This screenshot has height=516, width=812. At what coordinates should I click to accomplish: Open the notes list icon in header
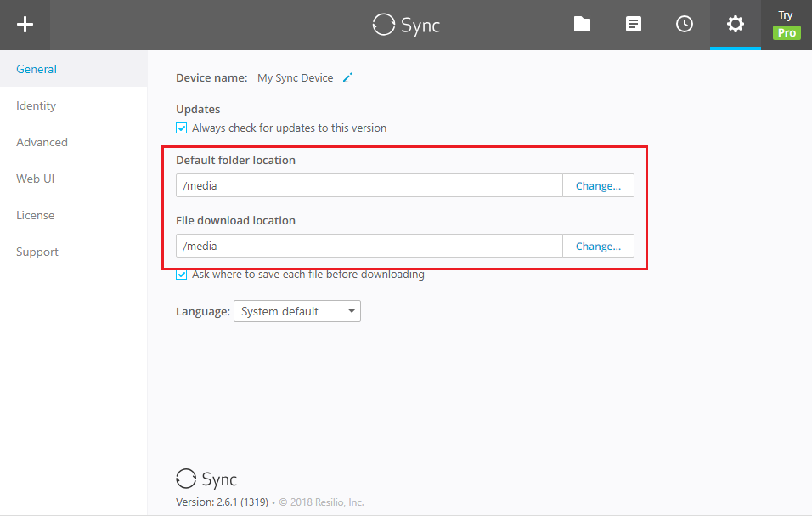[634, 25]
